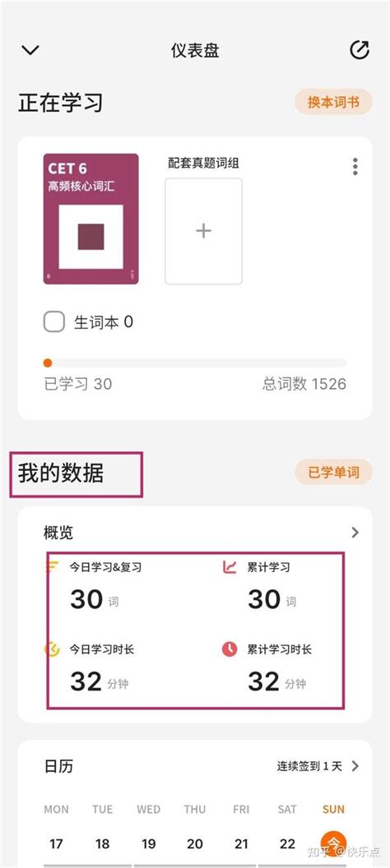Viewport: 390px width, 868px height.
Task: Click the 已学单词 button
Action: click(333, 472)
